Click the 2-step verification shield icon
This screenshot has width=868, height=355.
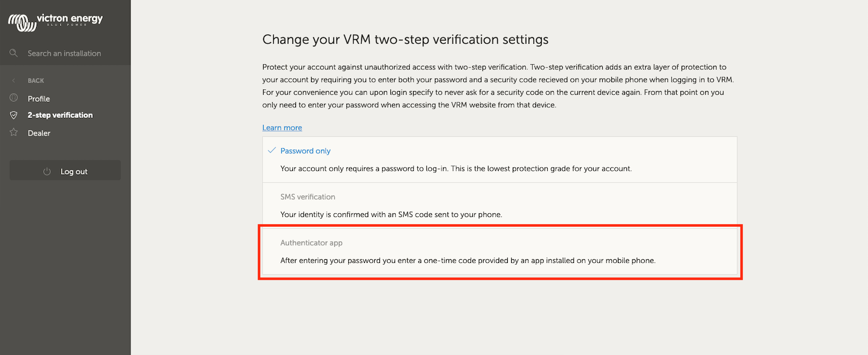(x=14, y=115)
